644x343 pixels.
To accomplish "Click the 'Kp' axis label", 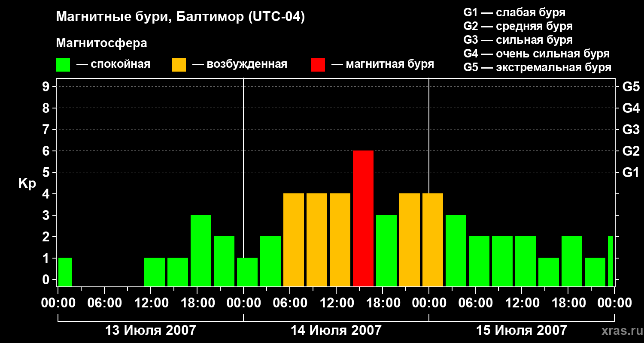I will [x=27, y=184].
